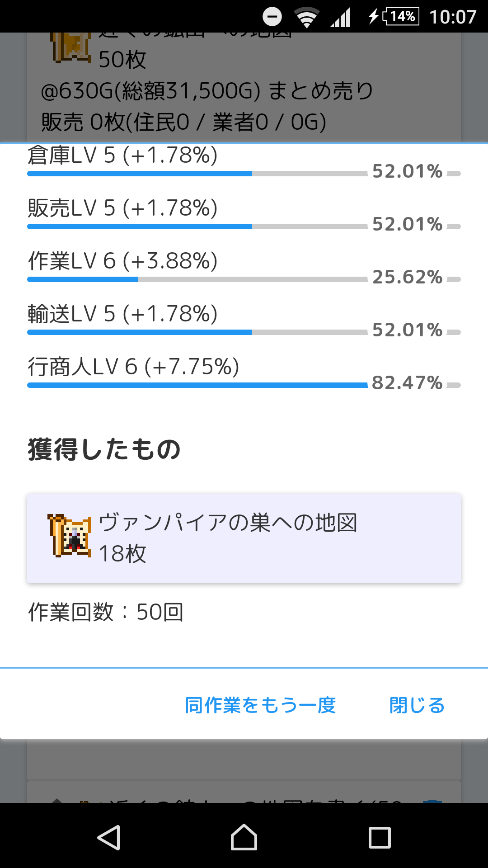Tap the Wi-Fi status icon

pyautogui.click(x=306, y=17)
